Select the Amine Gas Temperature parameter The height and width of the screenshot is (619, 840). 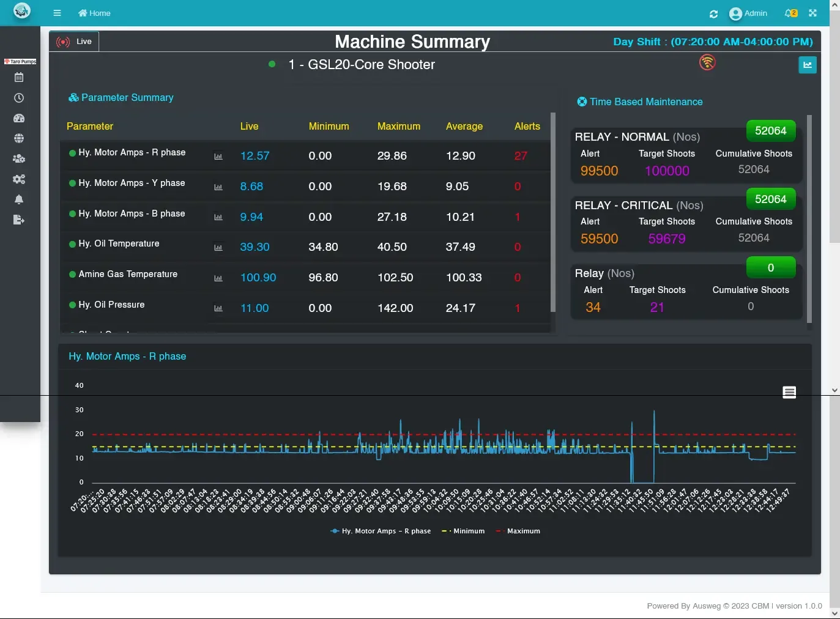click(128, 274)
